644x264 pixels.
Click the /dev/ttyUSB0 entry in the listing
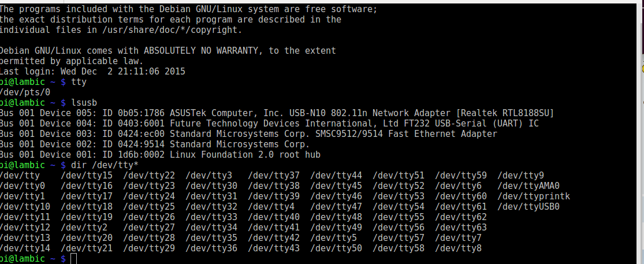pos(528,206)
